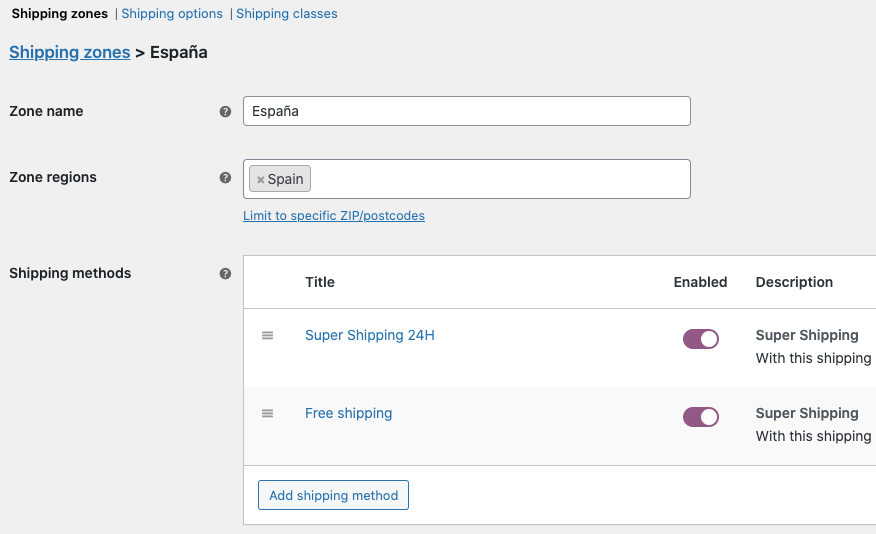Viewport: 876px width, 534px height.
Task: Open the Free shipping method settings
Action: (x=349, y=413)
